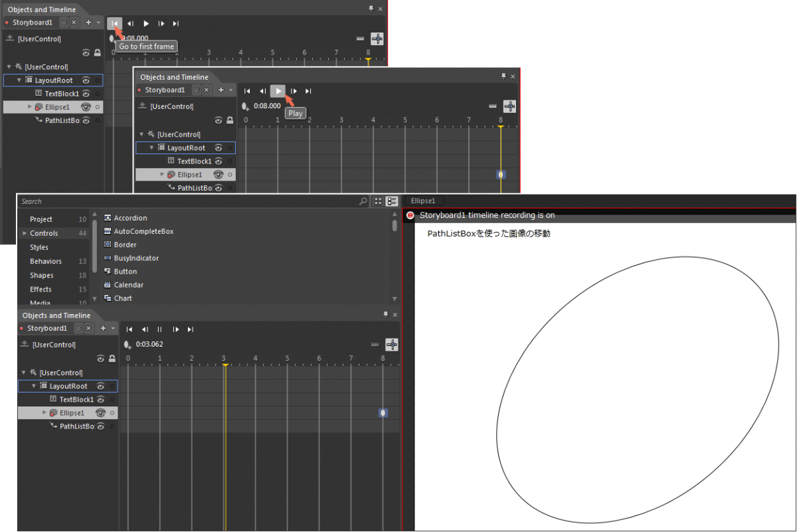
Task: Go to first frame in 0:03.062 timeline panel
Action: [x=130, y=329]
